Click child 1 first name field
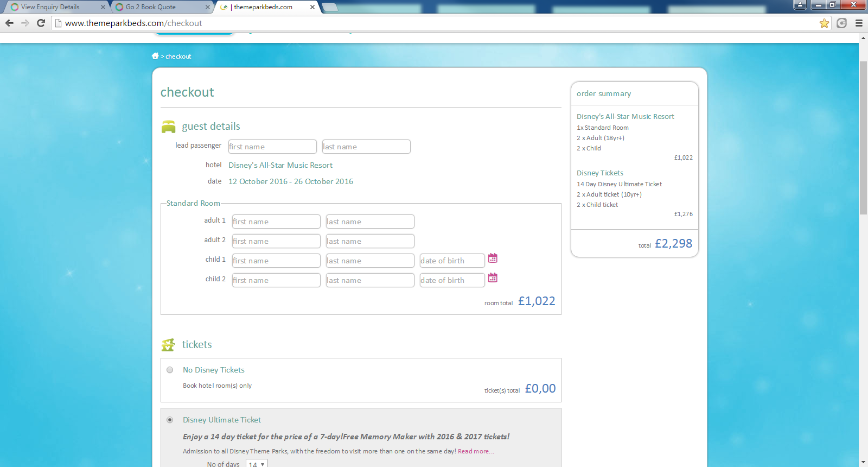This screenshot has height=467, width=868. tap(276, 261)
